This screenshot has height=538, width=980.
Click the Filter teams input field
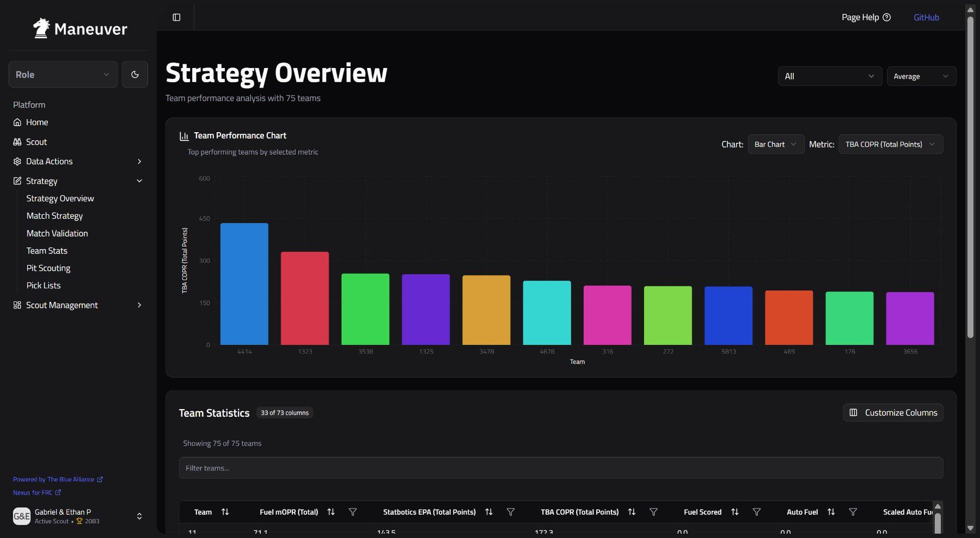pyautogui.click(x=561, y=468)
